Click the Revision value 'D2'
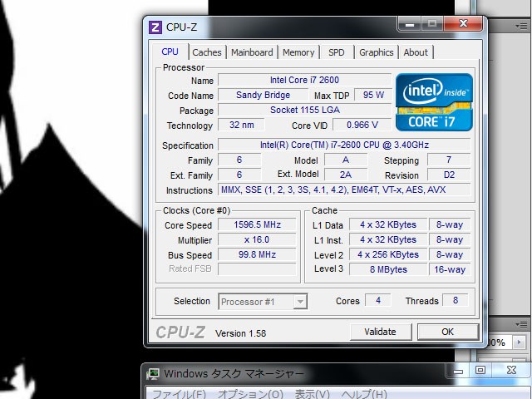 449,175
